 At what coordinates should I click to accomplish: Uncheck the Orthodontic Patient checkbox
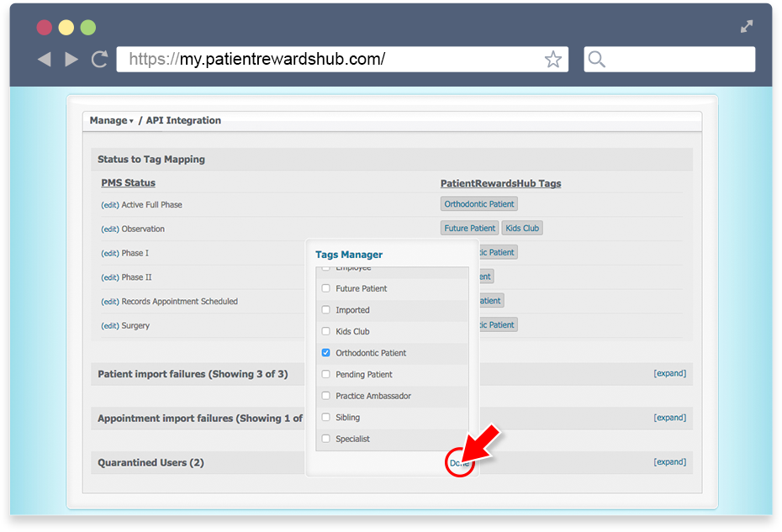click(326, 352)
